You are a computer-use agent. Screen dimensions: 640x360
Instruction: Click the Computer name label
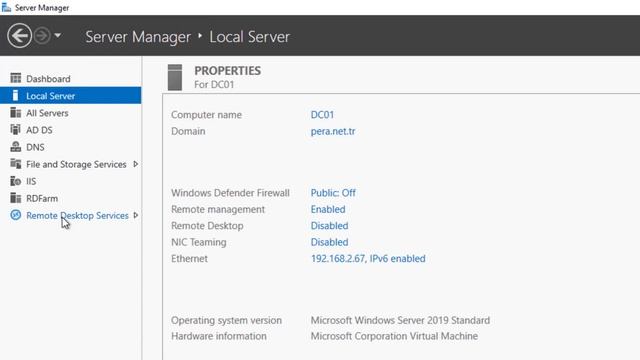206,115
